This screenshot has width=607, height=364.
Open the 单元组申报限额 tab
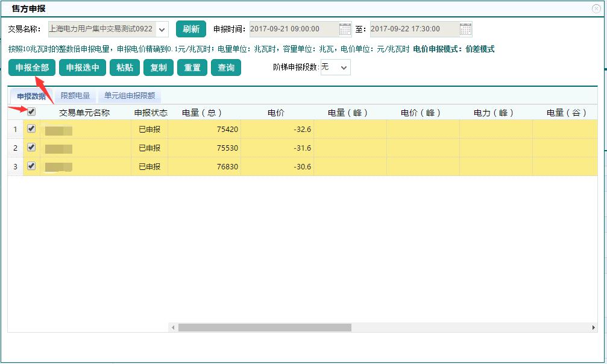pos(130,96)
